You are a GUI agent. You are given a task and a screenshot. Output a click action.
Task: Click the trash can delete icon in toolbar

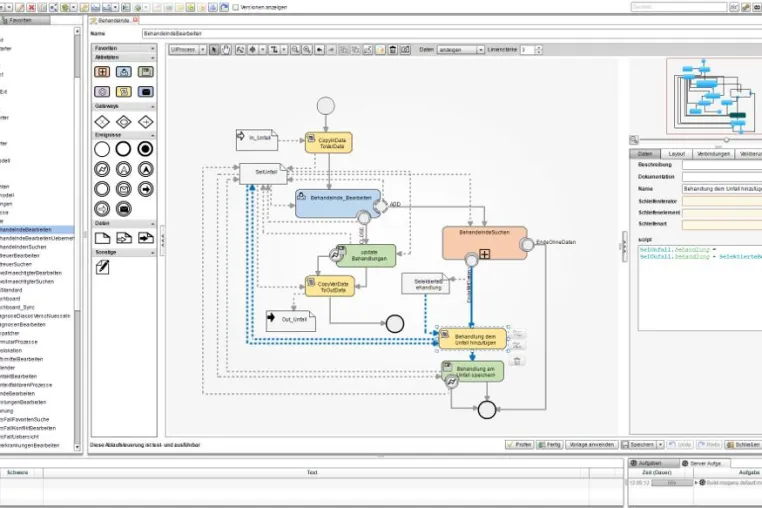click(x=393, y=50)
